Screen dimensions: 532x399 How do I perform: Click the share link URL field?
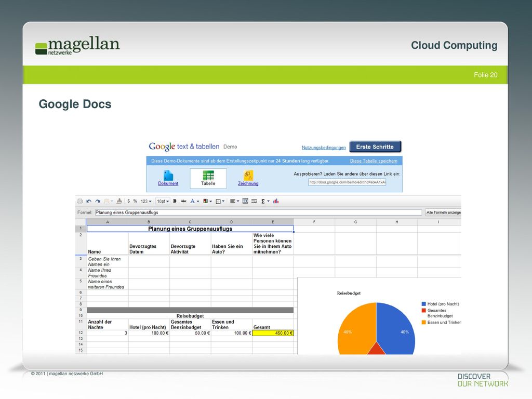coord(347,182)
